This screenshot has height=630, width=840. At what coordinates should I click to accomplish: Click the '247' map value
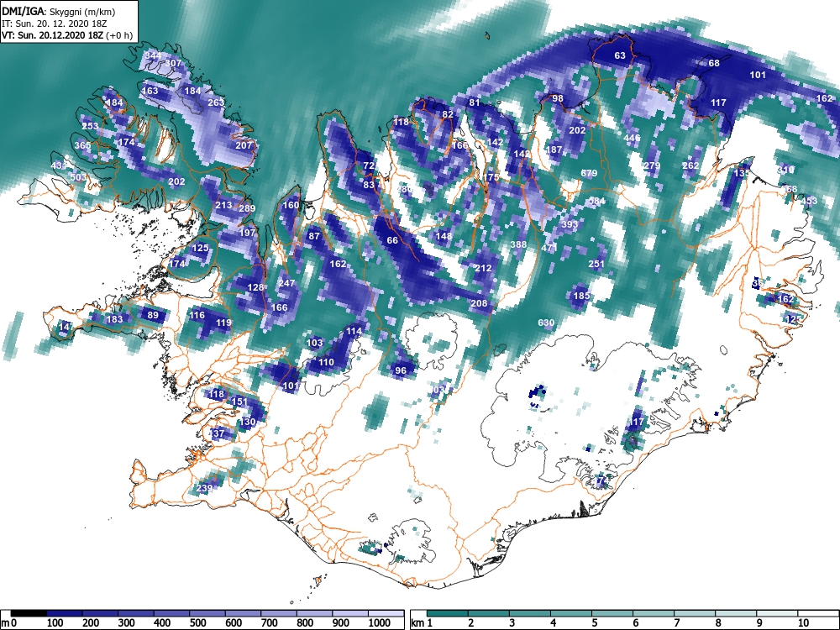pos(286,283)
